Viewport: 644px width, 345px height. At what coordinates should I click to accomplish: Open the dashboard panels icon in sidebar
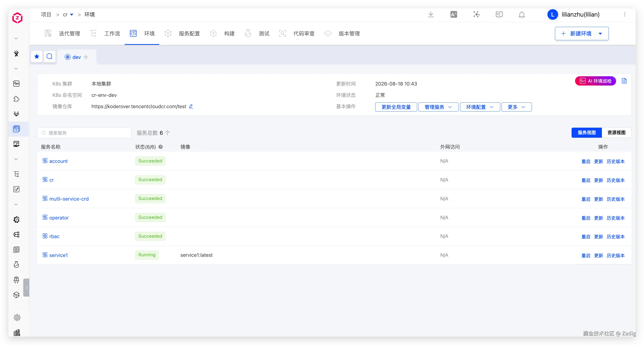[x=17, y=250]
